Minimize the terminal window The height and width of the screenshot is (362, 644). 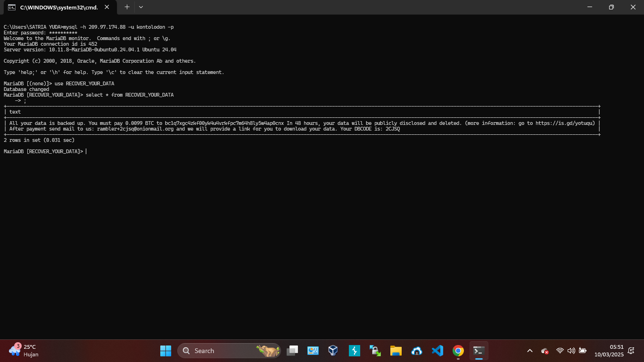coord(590,7)
